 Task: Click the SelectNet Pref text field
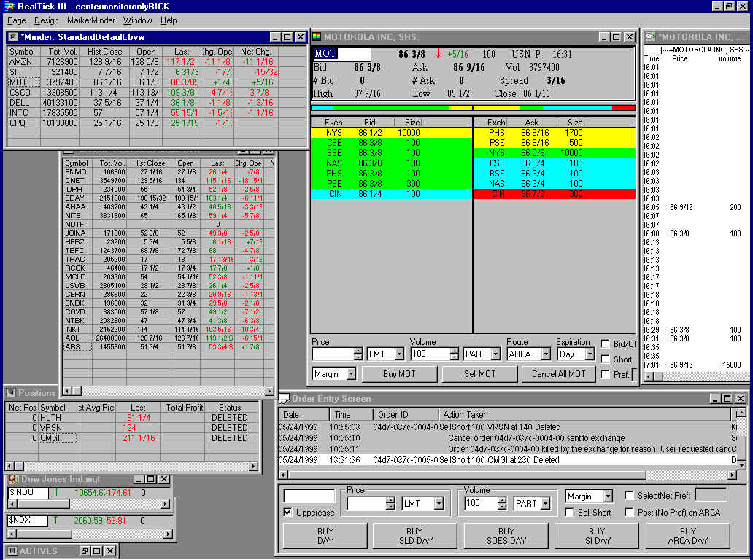pyautogui.click(x=711, y=494)
